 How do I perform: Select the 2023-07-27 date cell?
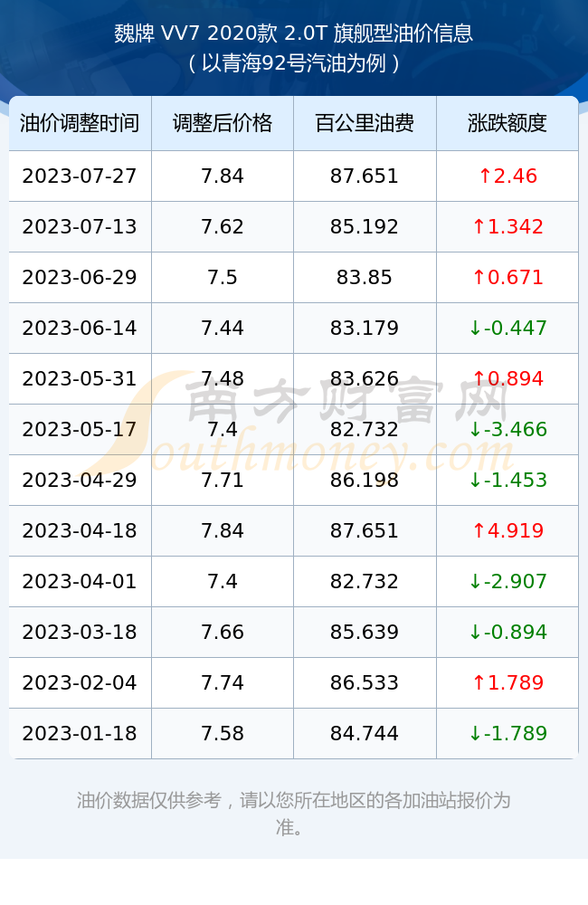(x=80, y=176)
